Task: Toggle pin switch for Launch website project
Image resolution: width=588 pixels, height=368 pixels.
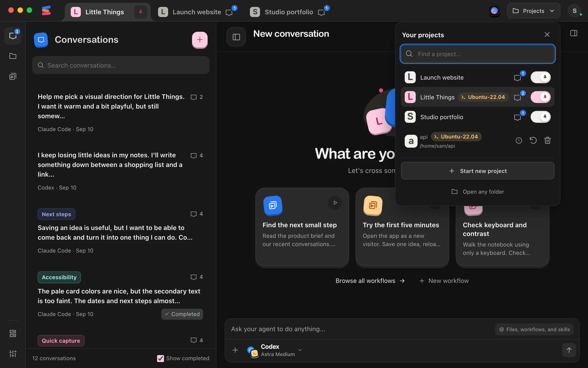Action: [541, 78]
